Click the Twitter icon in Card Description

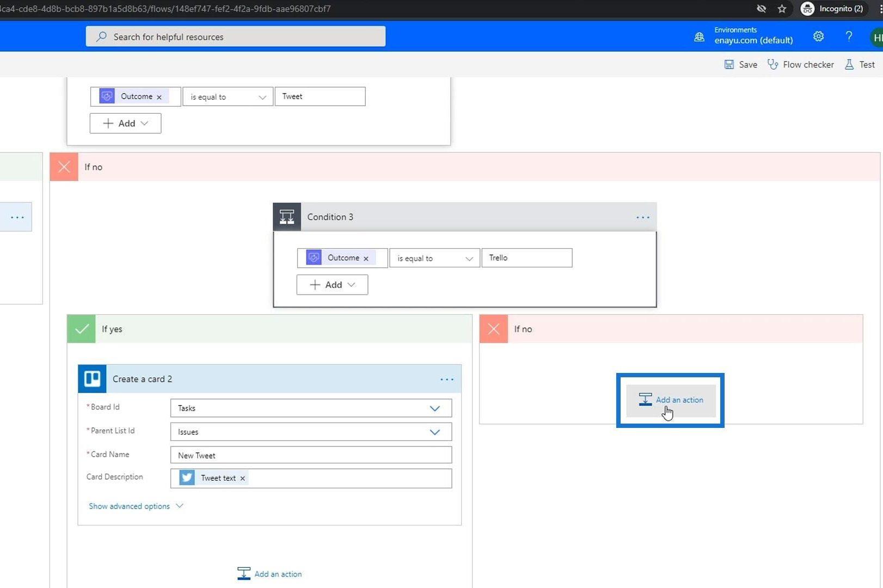(187, 477)
